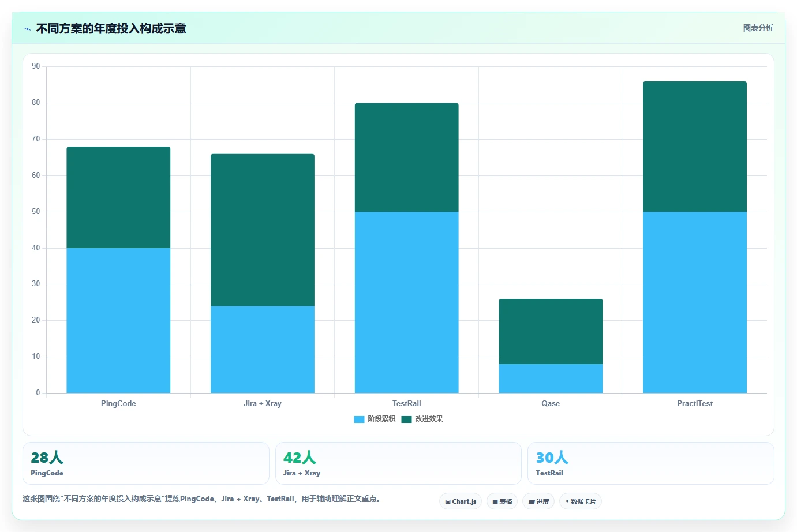This screenshot has height=532, width=797.
Task: Click the description sentence starting with 这张图围绕
Action: pyautogui.click(x=203, y=499)
